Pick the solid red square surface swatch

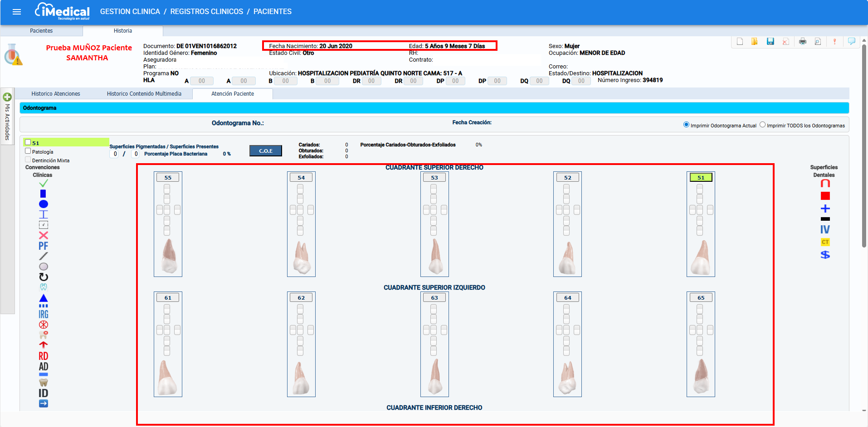tap(825, 196)
